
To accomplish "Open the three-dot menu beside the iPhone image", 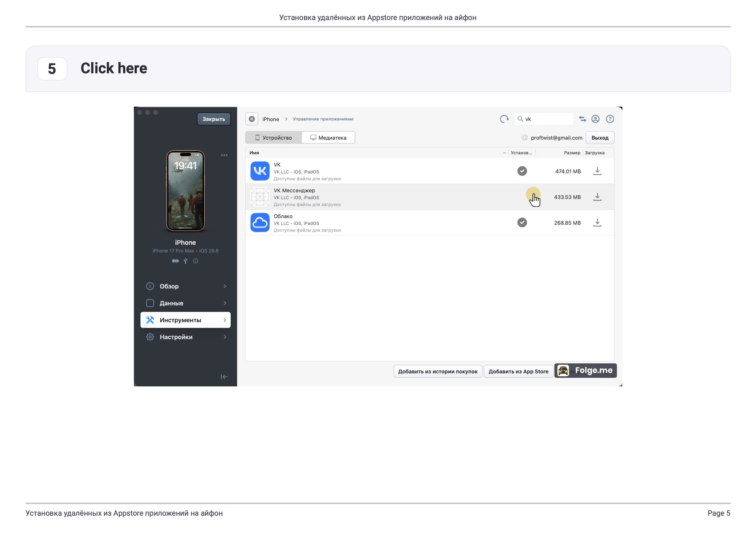I will click(x=224, y=155).
